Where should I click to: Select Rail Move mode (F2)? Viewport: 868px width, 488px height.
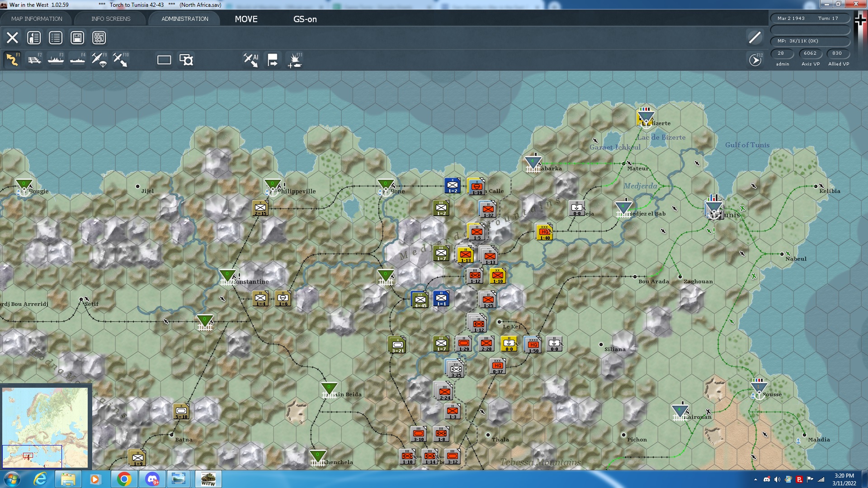pos(34,60)
